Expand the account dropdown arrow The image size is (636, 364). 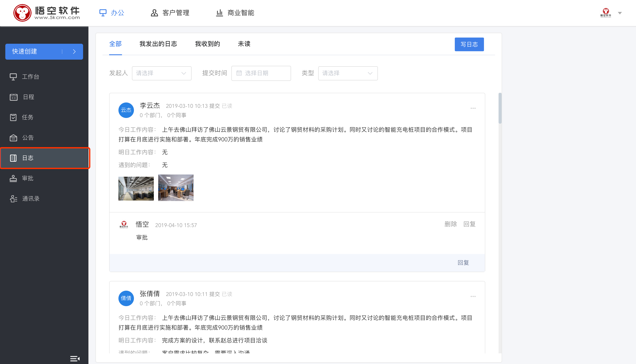click(620, 13)
